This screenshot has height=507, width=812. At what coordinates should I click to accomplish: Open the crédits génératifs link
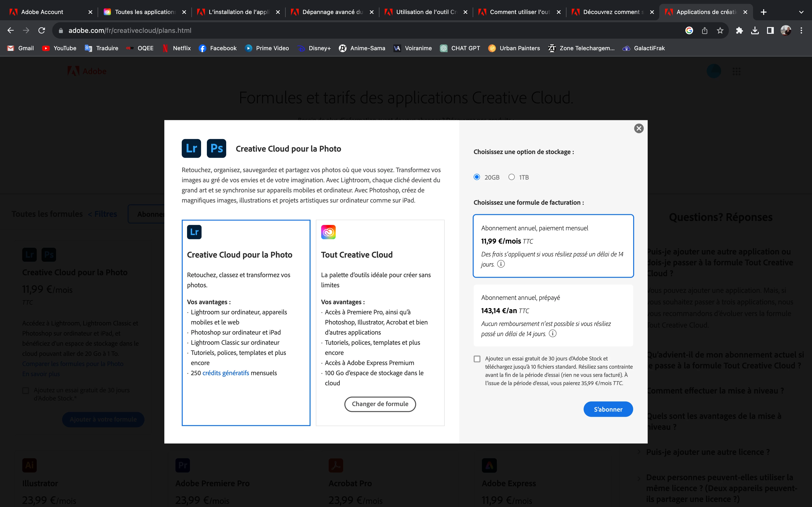point(225,373)
